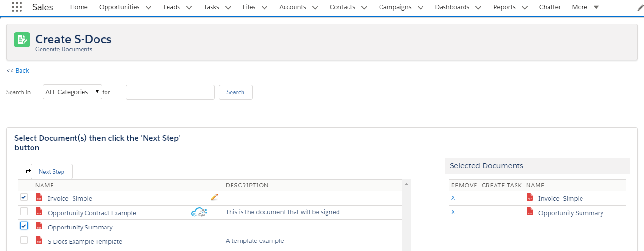644x251 pixels.
Task: Click the NAME column header in document list
Action: point(44,186)
